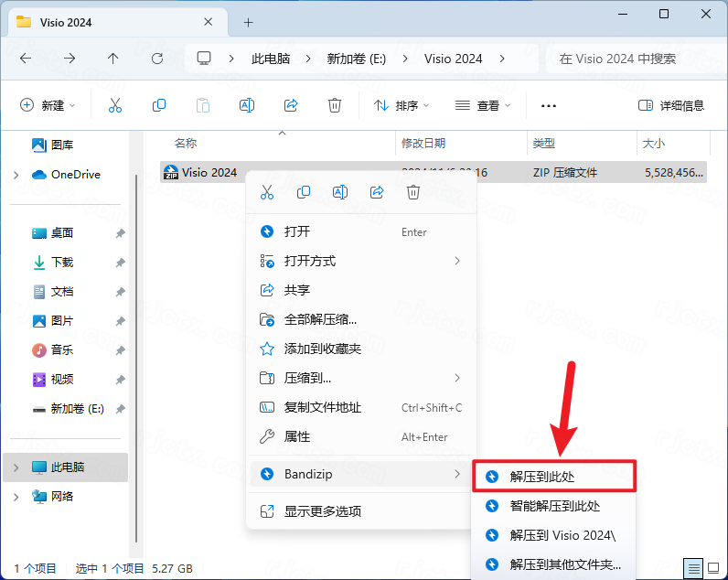Click the Delete trash icon in the toolbar
The height and width of the screenshot is (580, 728).
(335, 105)
